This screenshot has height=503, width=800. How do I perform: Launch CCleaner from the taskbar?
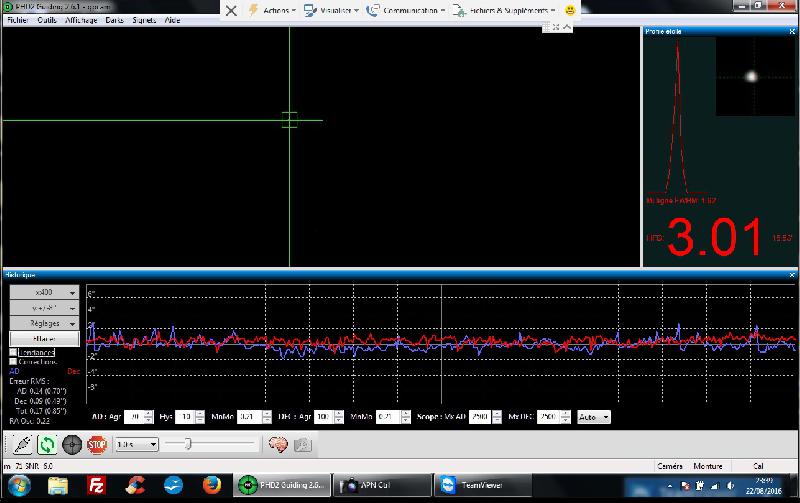[x=135, y=485]
